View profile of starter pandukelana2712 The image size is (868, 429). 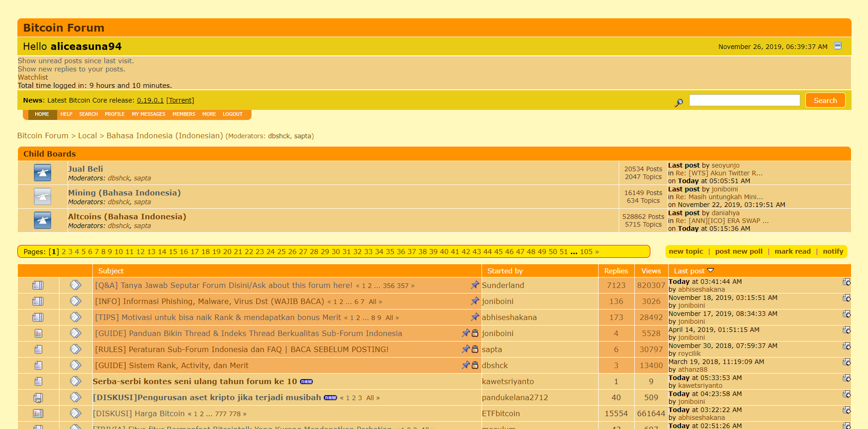[515, 397]
